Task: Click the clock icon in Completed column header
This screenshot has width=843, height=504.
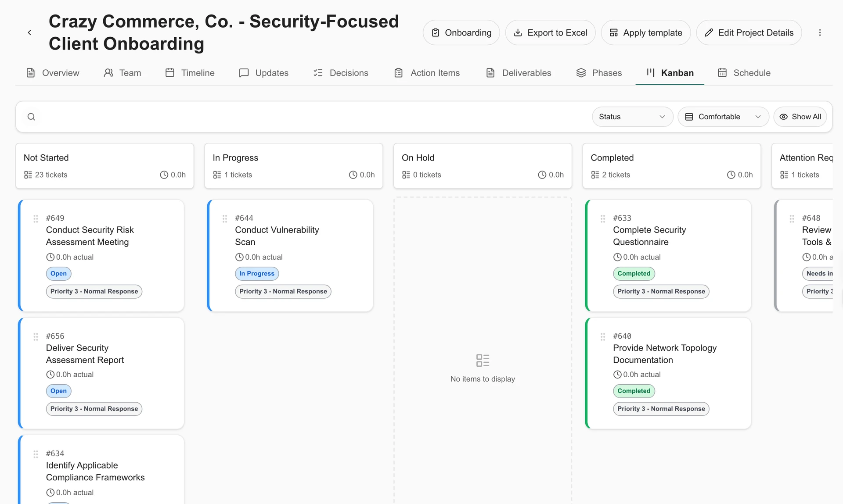Action: (731, 175)
